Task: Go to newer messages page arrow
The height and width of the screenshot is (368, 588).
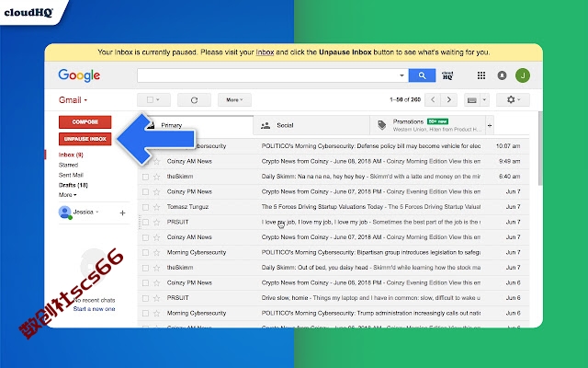Action: 433,100
